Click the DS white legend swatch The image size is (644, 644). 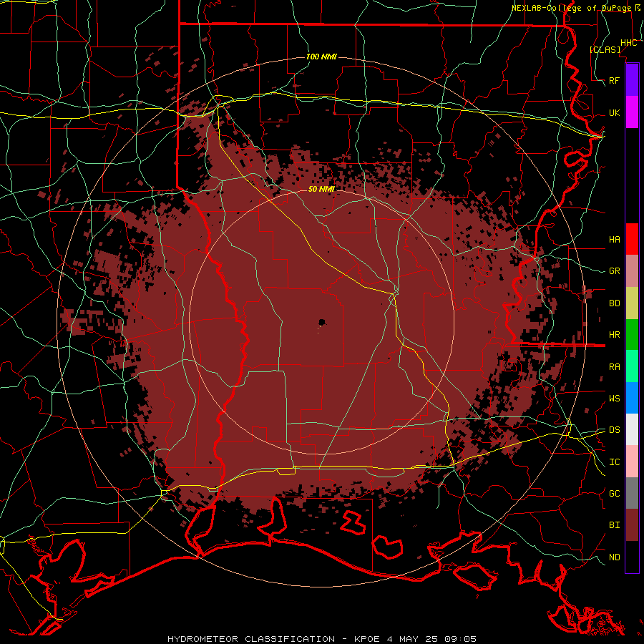[x=632, y=429]
